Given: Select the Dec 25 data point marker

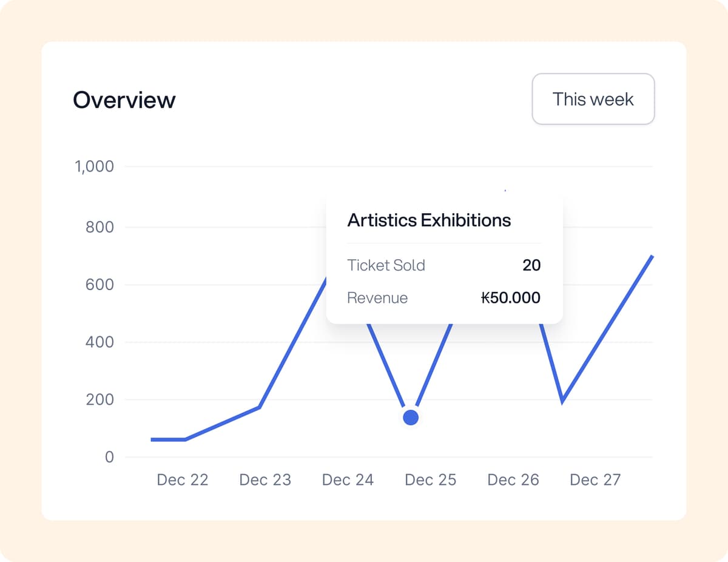Looking at the screenshot, I should [411, 417].
